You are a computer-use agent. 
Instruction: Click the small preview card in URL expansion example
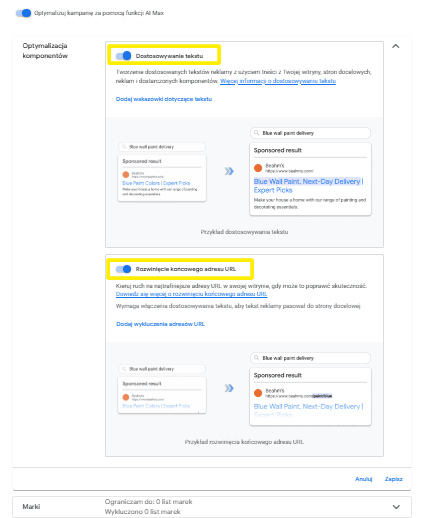162,395
